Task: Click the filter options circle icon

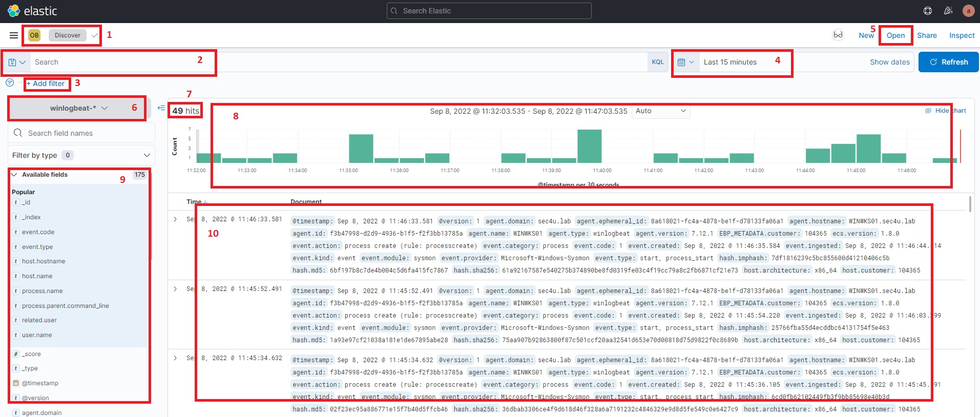Action: click(10, 82)
